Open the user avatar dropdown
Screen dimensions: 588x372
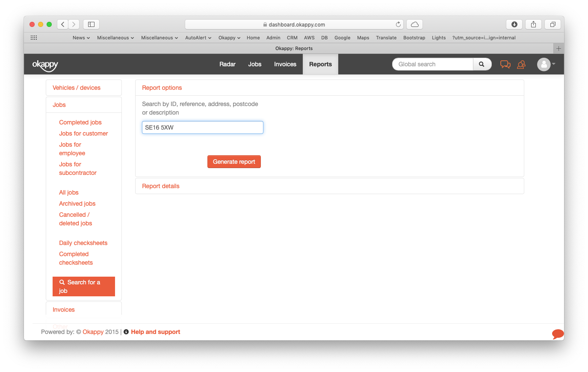click(546, 64)
